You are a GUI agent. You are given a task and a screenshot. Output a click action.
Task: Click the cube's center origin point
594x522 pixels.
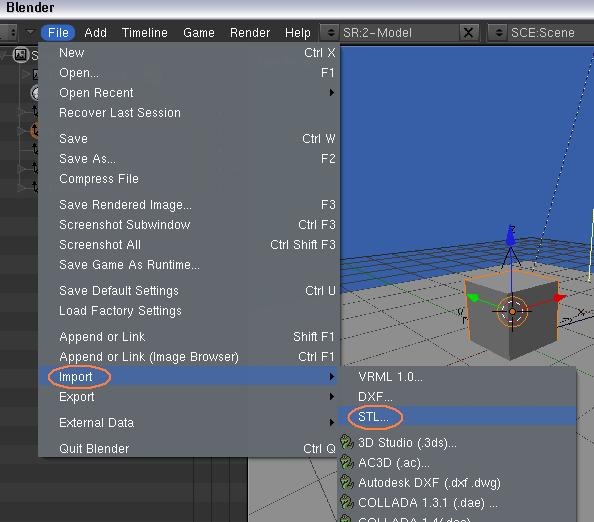[512, 311]
